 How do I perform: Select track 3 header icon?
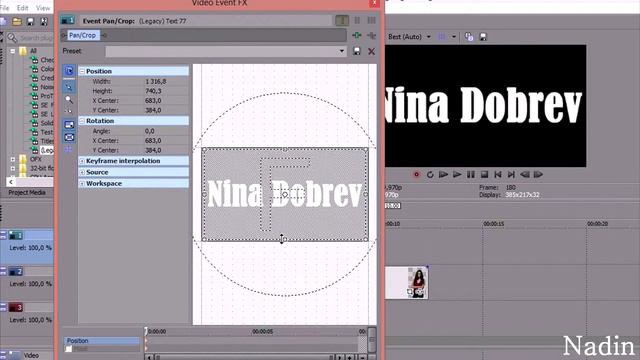[16, 307]
